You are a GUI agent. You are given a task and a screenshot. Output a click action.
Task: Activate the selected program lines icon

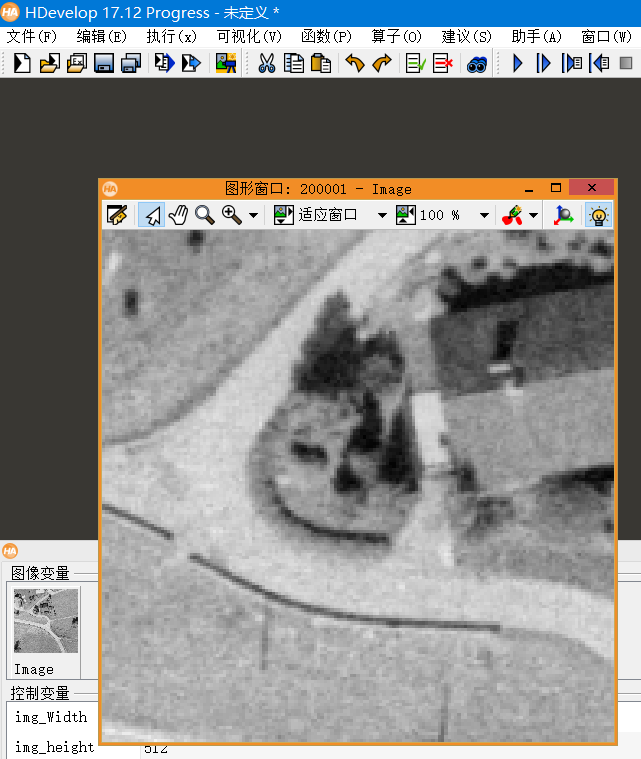click(x=415, y=63)
